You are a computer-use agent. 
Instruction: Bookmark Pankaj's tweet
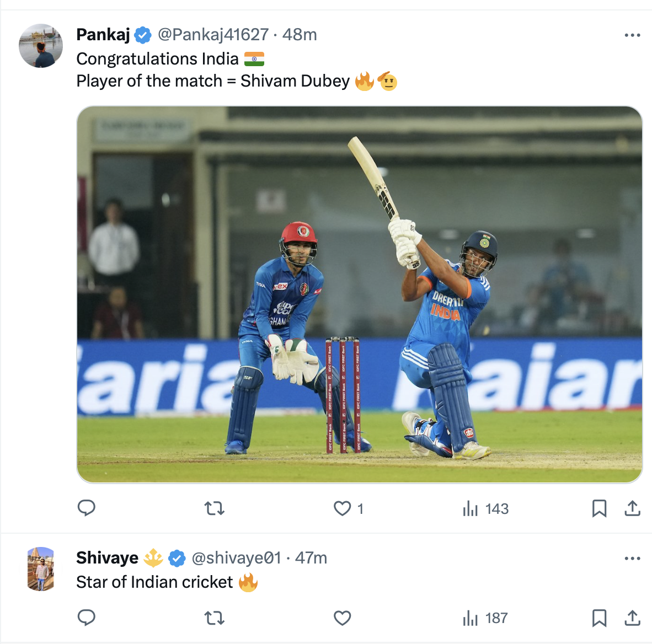600,509
